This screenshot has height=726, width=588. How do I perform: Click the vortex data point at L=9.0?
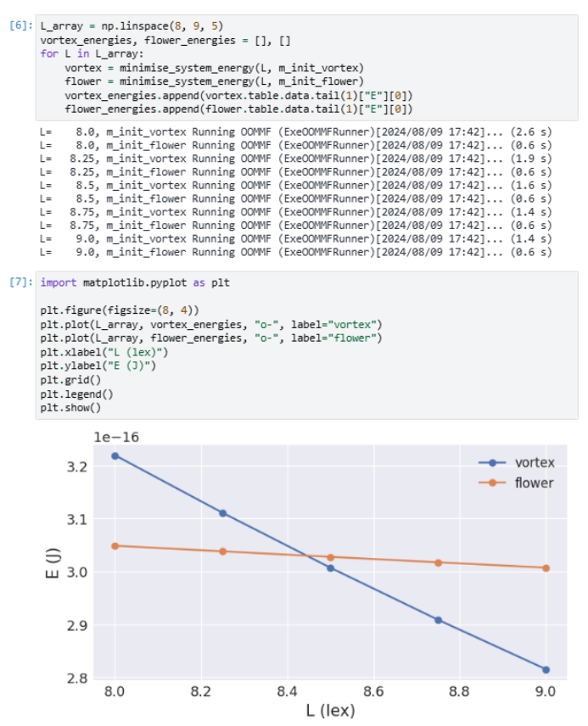click(x=546, y=669)
